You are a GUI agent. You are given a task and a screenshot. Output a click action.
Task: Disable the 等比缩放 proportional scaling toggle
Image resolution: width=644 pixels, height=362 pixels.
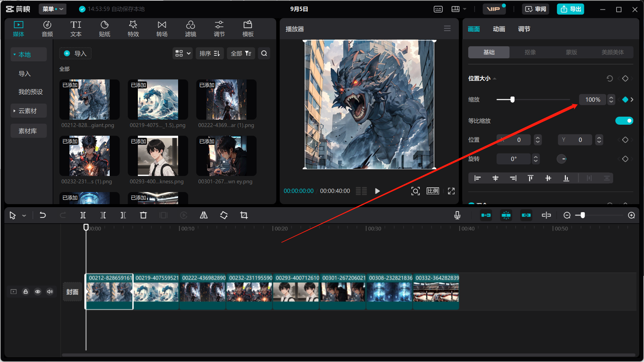pyautogui.click(x=624, y=120)
